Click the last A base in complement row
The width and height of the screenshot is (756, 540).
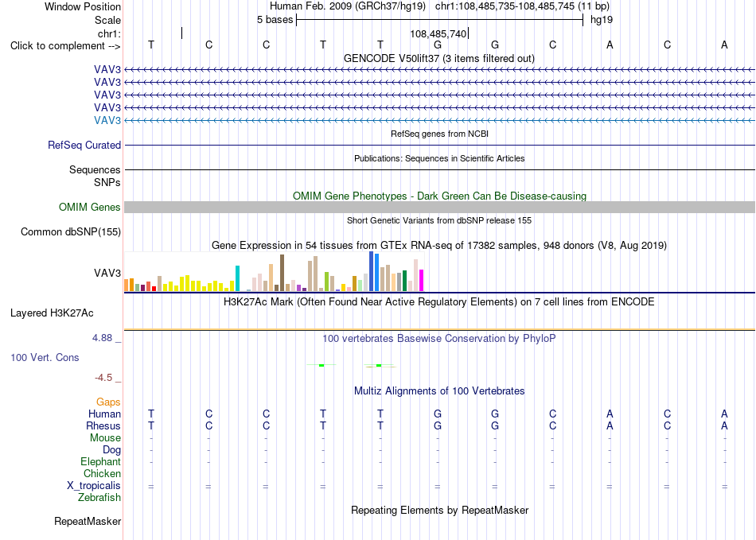point(724,45)
